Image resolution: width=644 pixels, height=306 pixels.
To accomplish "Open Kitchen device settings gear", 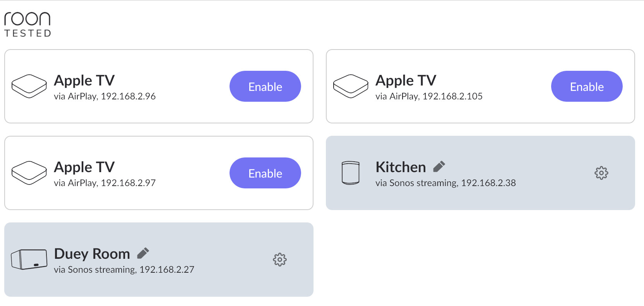I will click(x=601, y=173).
